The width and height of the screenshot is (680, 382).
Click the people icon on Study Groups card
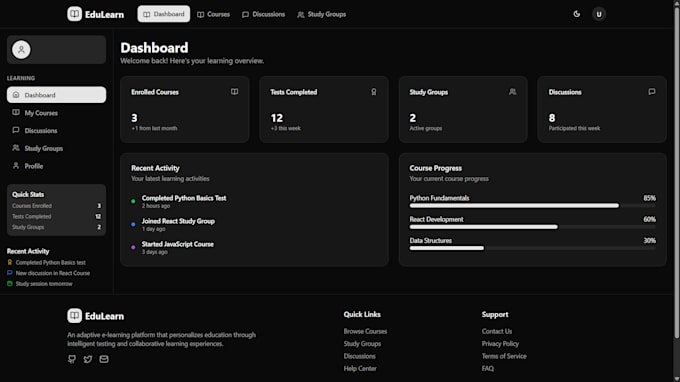pyautogui.click(x=513, y=91)
